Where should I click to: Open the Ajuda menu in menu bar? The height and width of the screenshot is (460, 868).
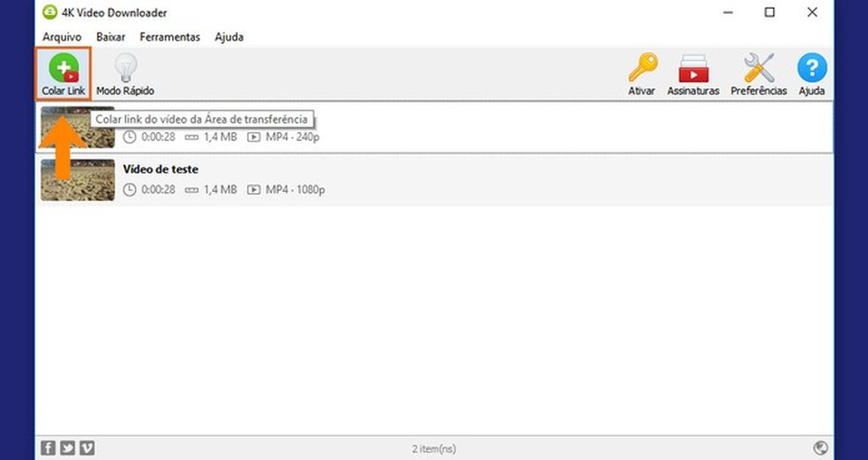pos(229,37)
